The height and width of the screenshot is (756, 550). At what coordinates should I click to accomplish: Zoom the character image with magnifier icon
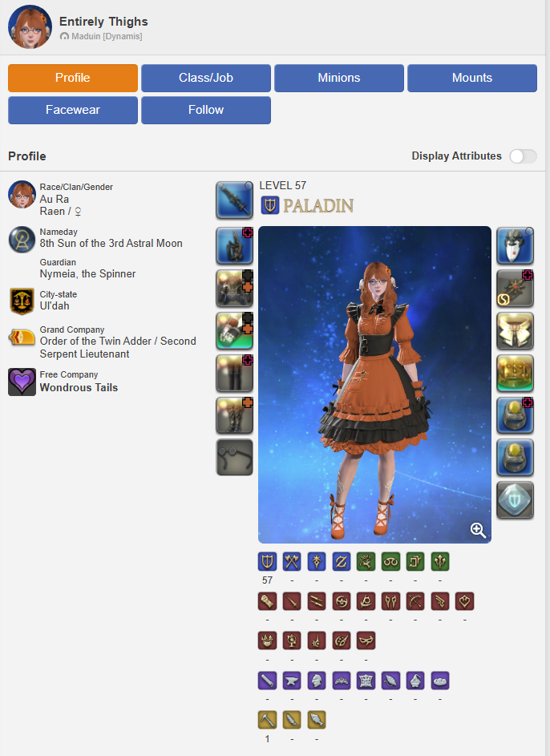478,530
